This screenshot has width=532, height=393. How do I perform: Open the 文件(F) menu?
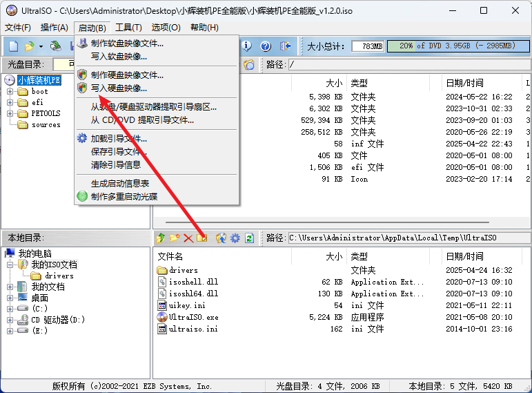click(18, 28)
